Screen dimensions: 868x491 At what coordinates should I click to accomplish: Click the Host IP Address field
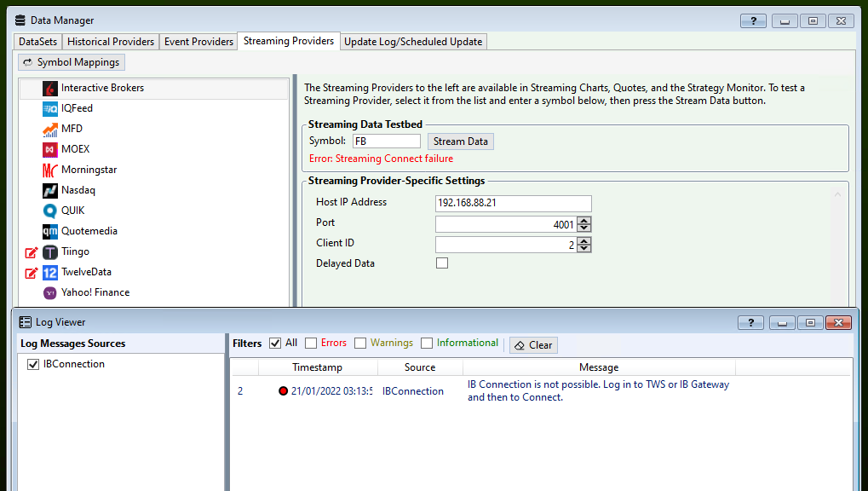[513, 203]
